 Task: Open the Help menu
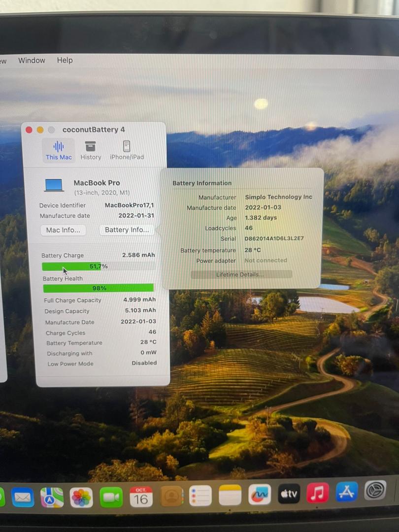(65, 60)
